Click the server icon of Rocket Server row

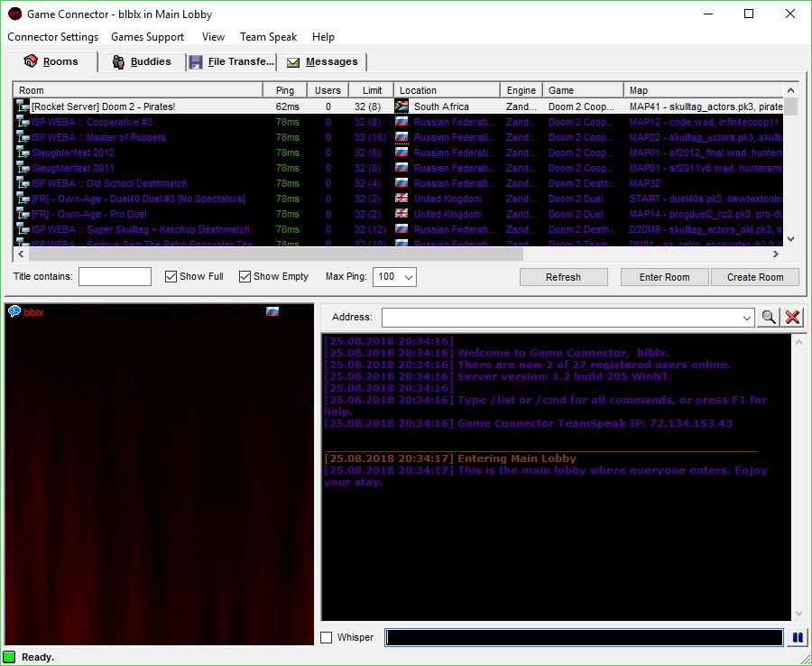(23, 106)
